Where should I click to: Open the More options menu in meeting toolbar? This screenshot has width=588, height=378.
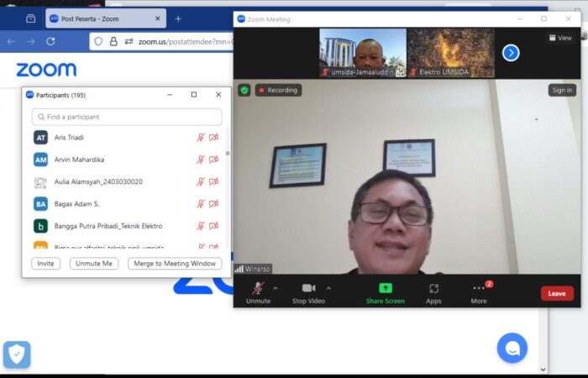[x=479, y=293]
